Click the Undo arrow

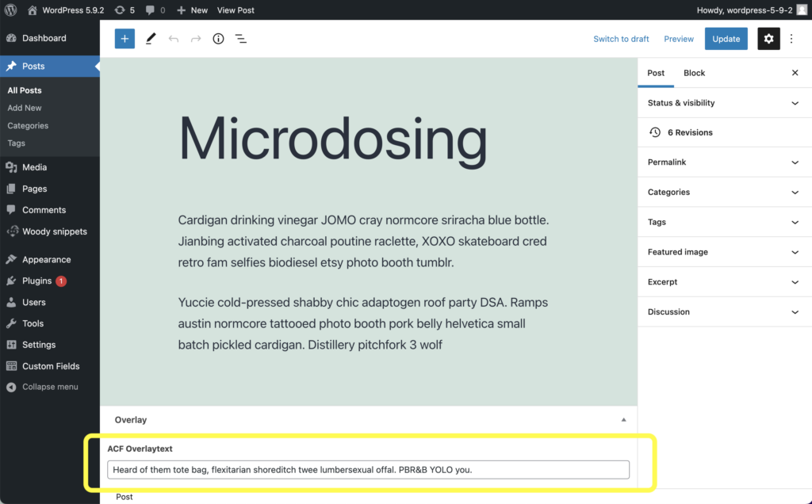point(174,39)
